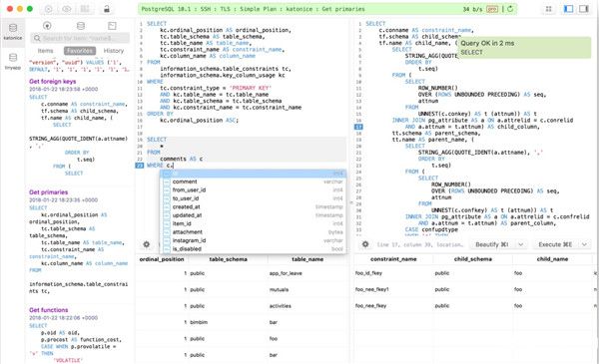Select attachment in the autocomplete list

pos(254,232)
